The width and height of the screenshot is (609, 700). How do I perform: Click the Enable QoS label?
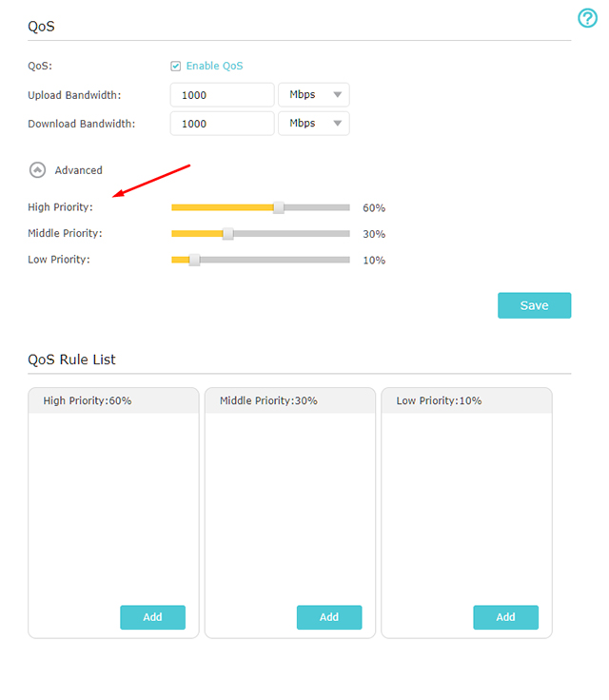214,66
